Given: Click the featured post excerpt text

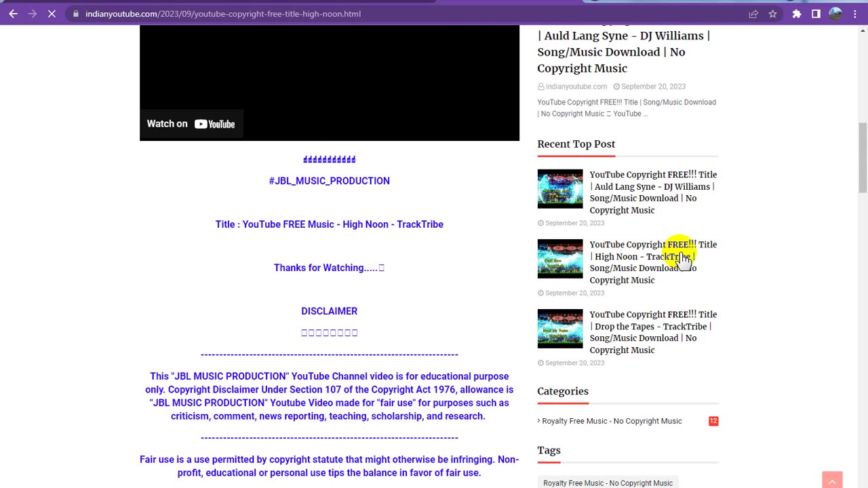Looking at the screenshot, I should click(x=627, y=108).
